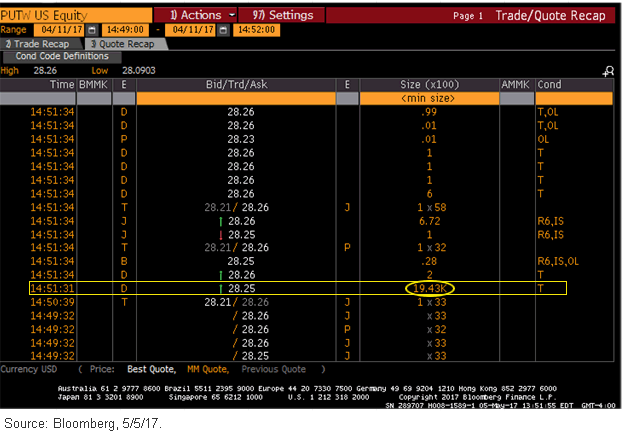Screen dimensions: 623x437
Task: Click the min size filter field
Action: 429,99
